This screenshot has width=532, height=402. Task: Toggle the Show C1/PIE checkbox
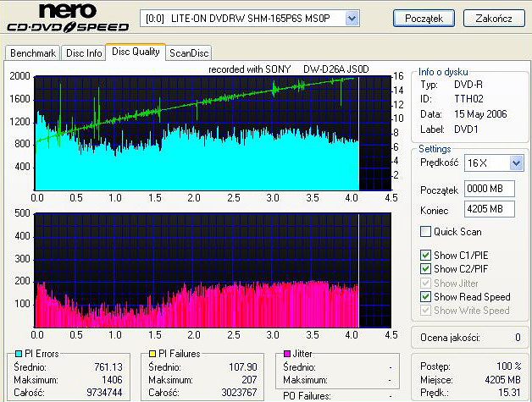coord(425,256)
